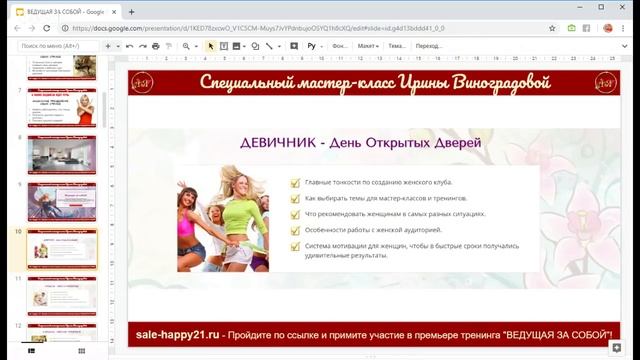This screenshot has width=640, height=360.
Task: Open the Макет layout dropdown
Action: (368, 46)
